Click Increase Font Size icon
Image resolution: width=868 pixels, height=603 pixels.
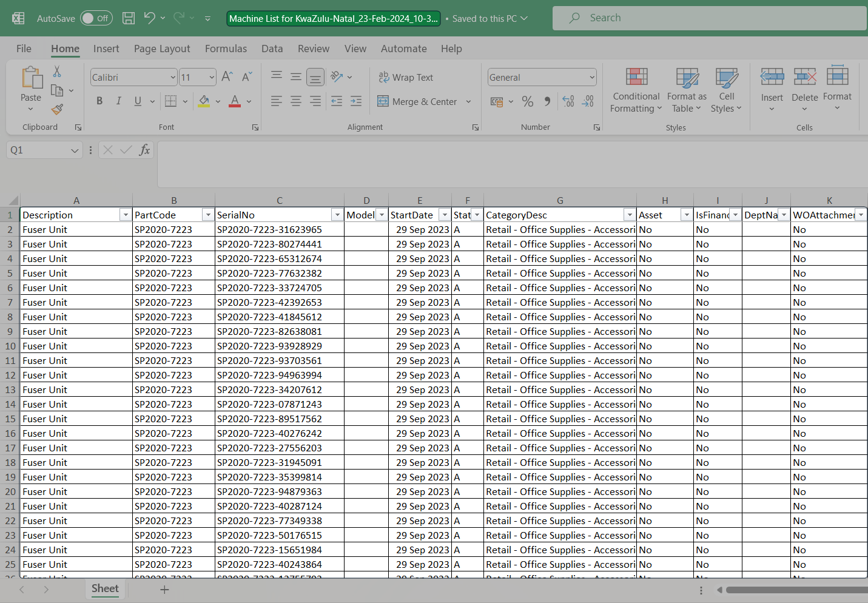click(227, 77)
